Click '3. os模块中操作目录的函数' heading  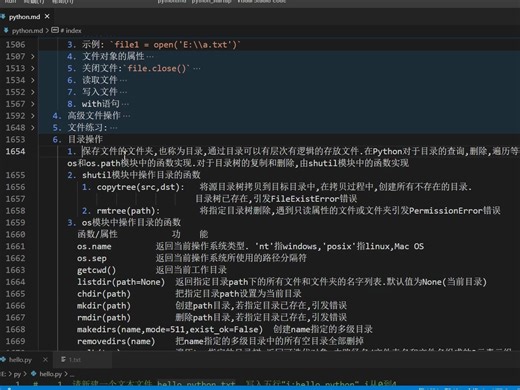coord(124,223)
